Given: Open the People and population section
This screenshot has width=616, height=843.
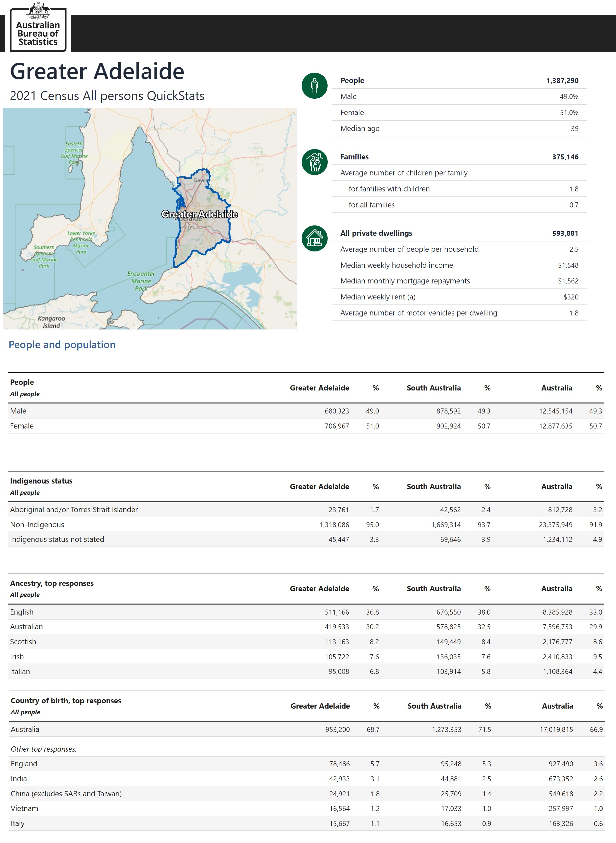Looking at the screenshot, I should [x=62, y=345].
